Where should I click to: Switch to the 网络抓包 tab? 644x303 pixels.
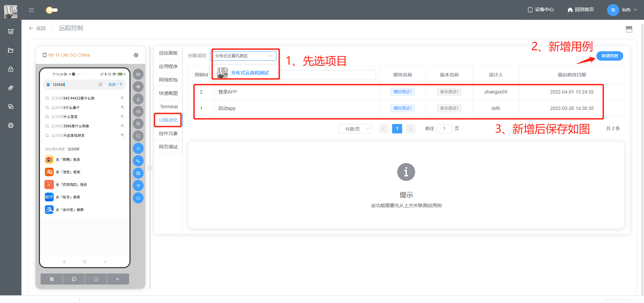pyautogui.click(x=168, y=80)
